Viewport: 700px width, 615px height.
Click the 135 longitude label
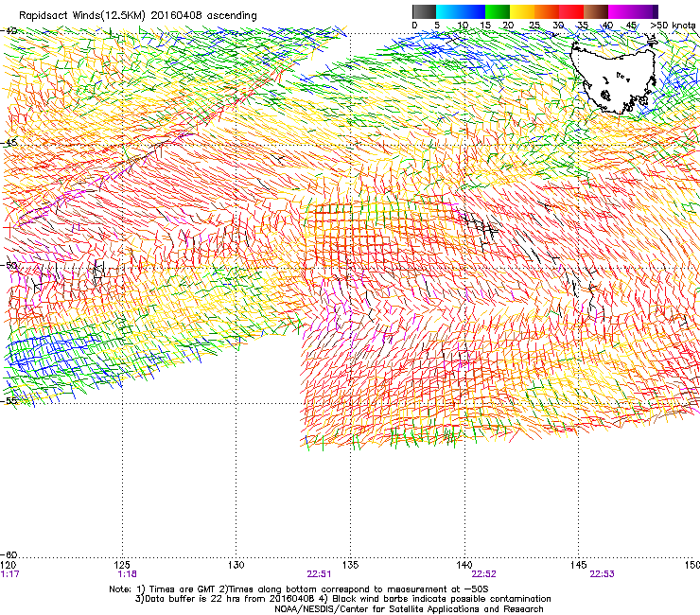[350, 565]
